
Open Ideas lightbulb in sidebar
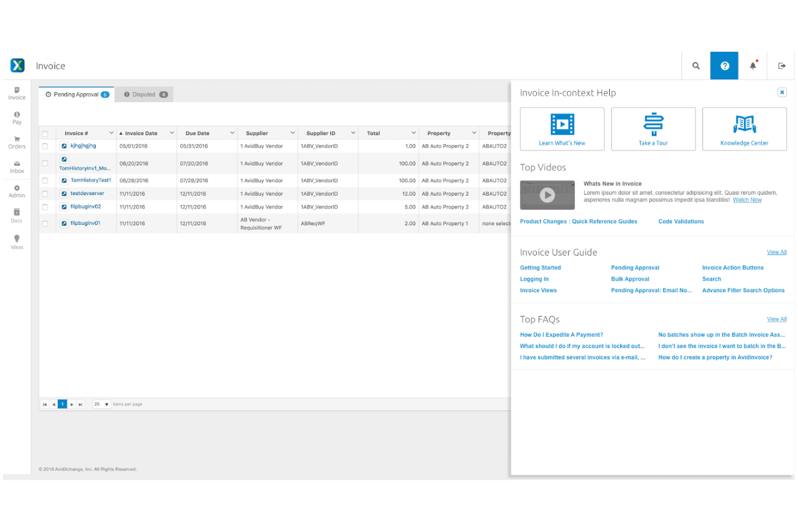click(17, 242)
